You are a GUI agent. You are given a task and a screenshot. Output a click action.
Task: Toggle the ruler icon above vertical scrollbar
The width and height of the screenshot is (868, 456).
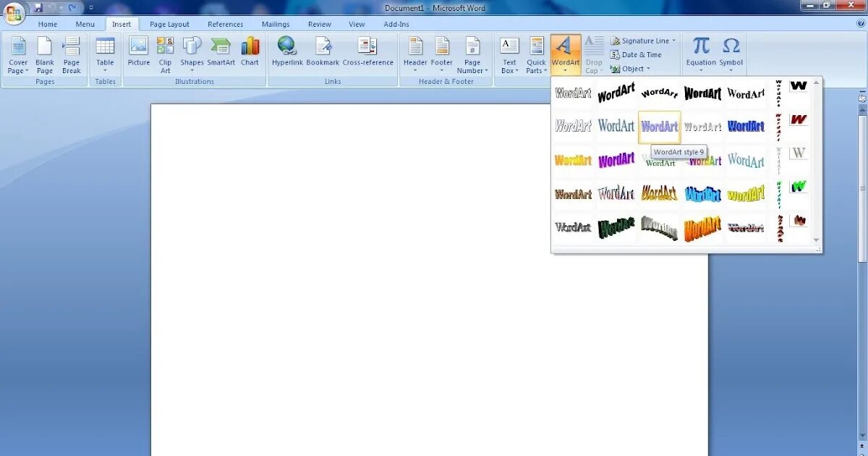862,97
